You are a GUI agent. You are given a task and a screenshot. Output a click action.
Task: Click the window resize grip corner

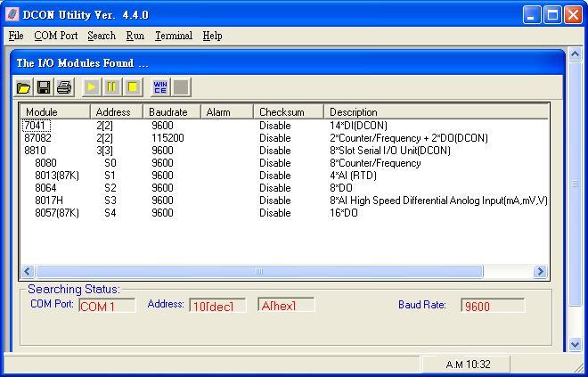pyautogui.click(x=578, y=368)
